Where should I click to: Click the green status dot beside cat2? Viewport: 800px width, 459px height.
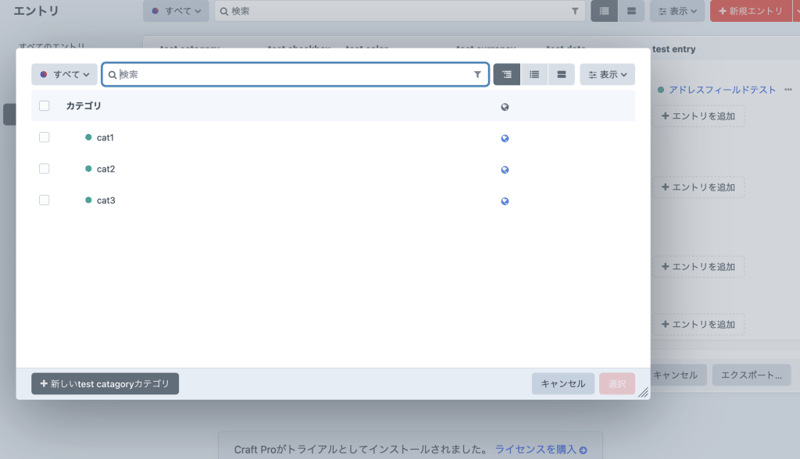88,168
